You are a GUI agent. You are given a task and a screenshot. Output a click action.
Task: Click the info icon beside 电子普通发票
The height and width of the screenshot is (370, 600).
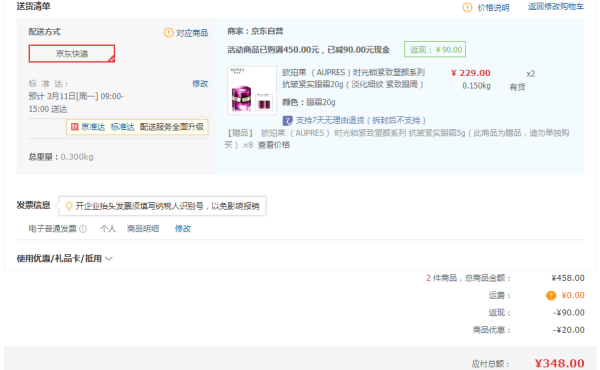83,229
